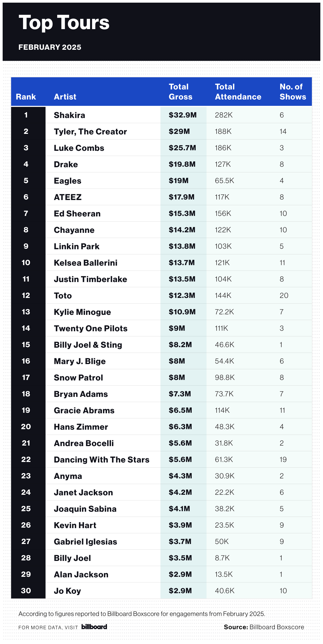Select Dancing With The Stars entry
Viewport: 323px width, 644px height.
tap(102, 460)
